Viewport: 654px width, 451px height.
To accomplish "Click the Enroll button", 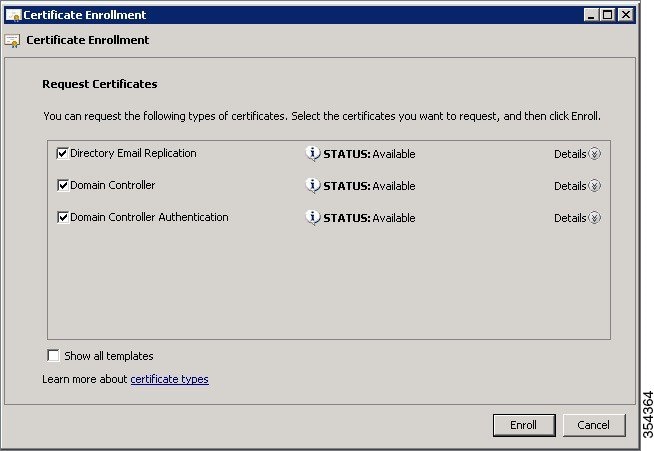I will click(524, 425).
